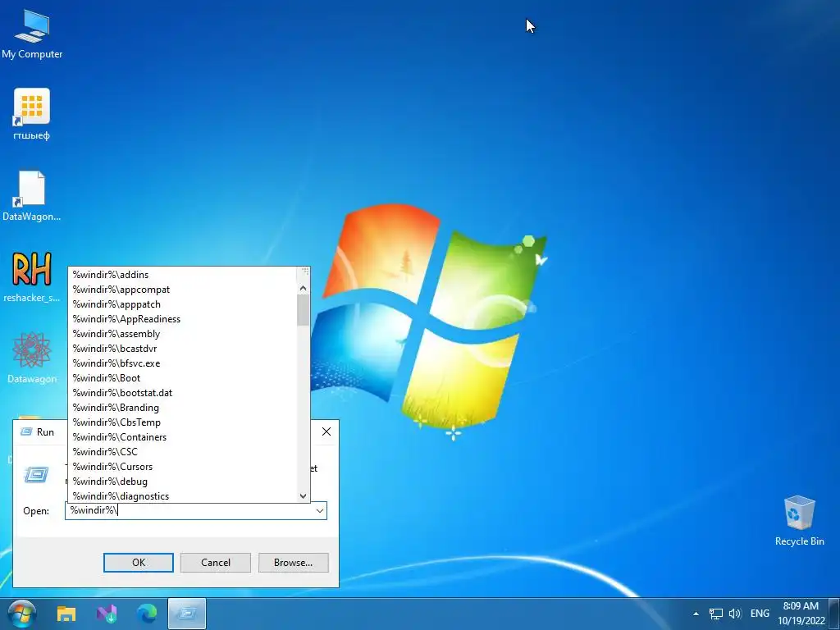Show hidden system tray icons

point(696,614)
